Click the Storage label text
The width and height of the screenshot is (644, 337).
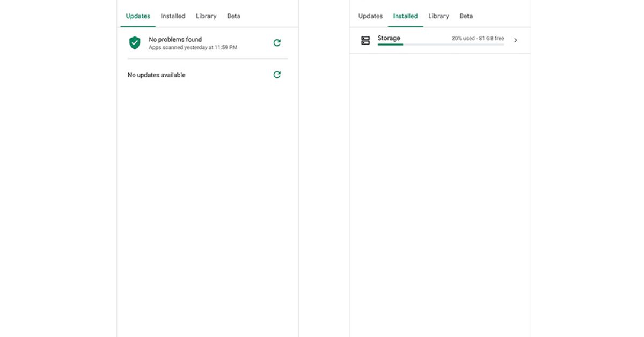389,38
